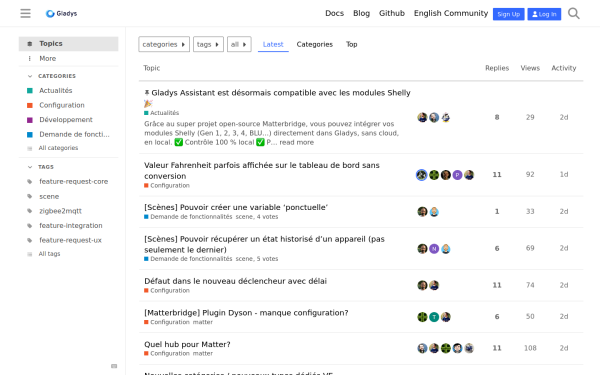
Task: Click the first poster avatar on Shelly topic
Action: point(422,117)
